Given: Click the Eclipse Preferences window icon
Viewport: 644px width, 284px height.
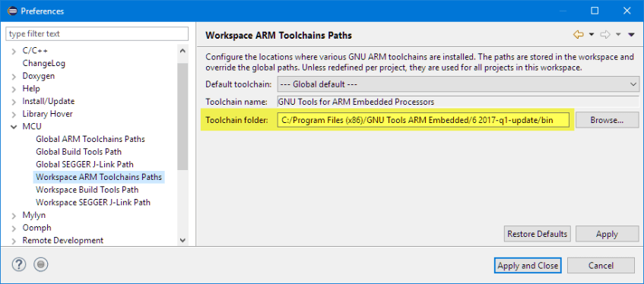Looking at the screenshot, I should click(x=12, y=11).
